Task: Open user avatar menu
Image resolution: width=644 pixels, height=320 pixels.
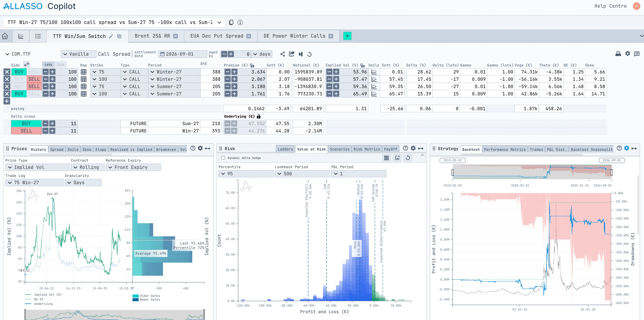Action: (636, 6)
